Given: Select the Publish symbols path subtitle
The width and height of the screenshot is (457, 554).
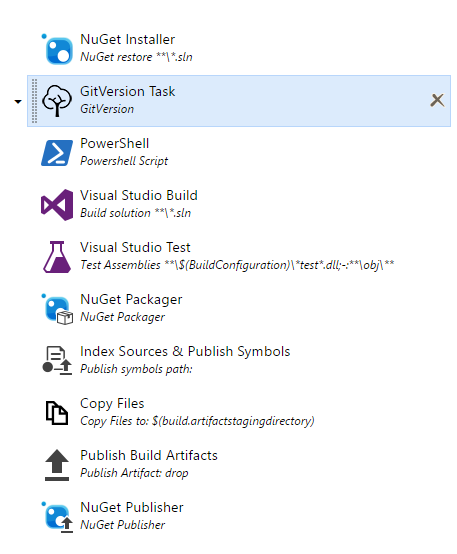Looking at the screenshot, I should tap(136, 369).
